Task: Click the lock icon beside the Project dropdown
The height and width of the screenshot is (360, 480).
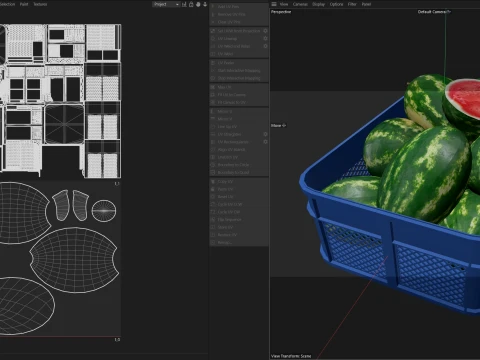Action: (191, 4)
